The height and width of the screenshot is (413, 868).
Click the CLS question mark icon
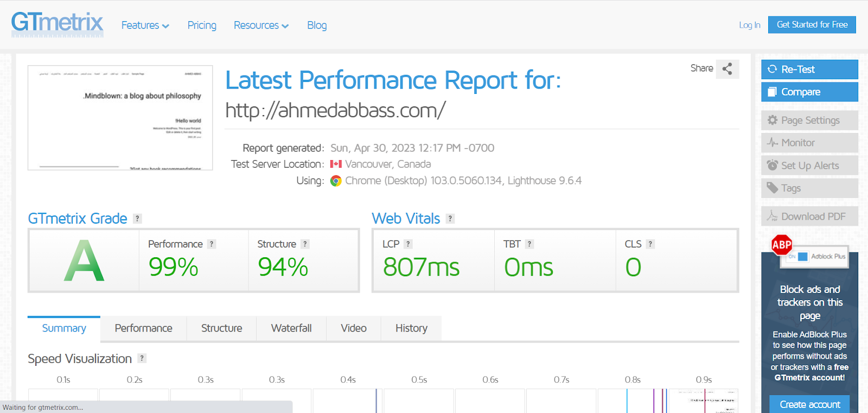click(650, 244)
